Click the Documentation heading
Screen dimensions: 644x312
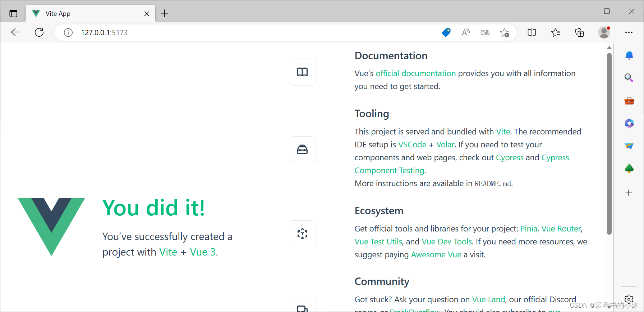[391, 56]
